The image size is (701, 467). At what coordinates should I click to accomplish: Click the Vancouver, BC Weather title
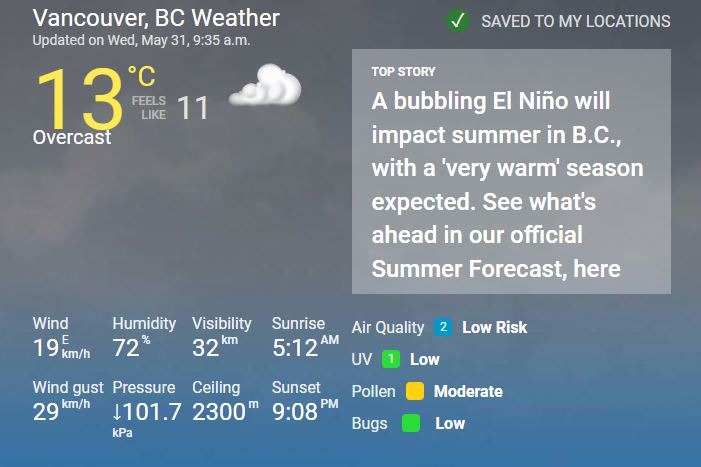coord(156,18)
